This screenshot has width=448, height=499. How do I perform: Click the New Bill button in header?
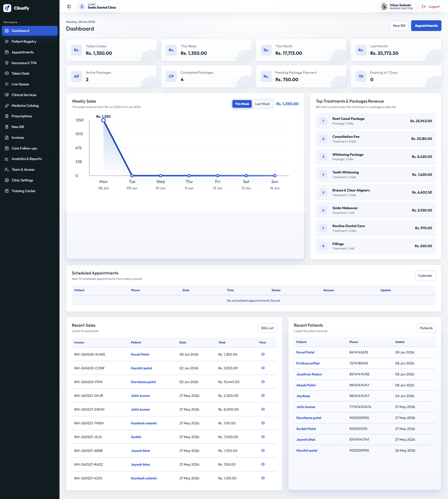click(399, 26)
